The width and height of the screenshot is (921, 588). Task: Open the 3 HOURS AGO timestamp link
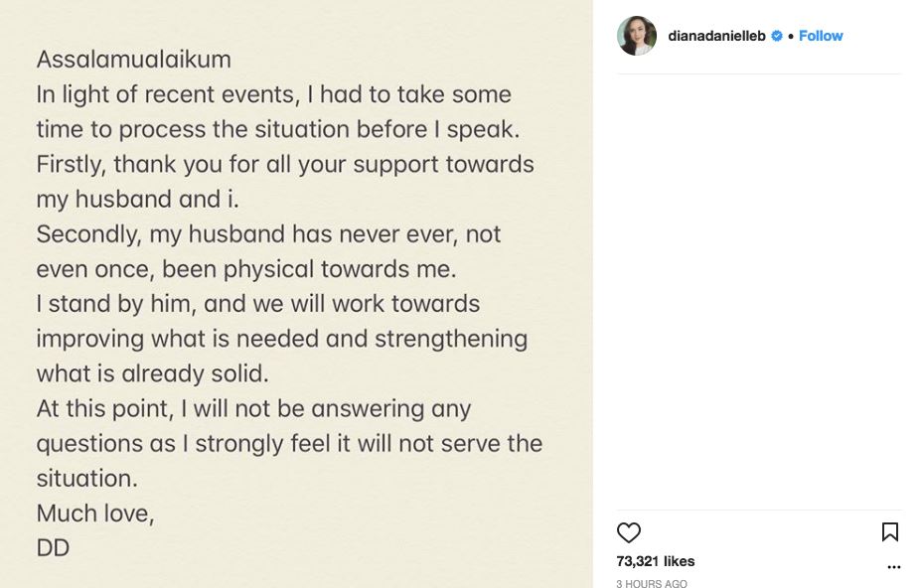point(651,584)
